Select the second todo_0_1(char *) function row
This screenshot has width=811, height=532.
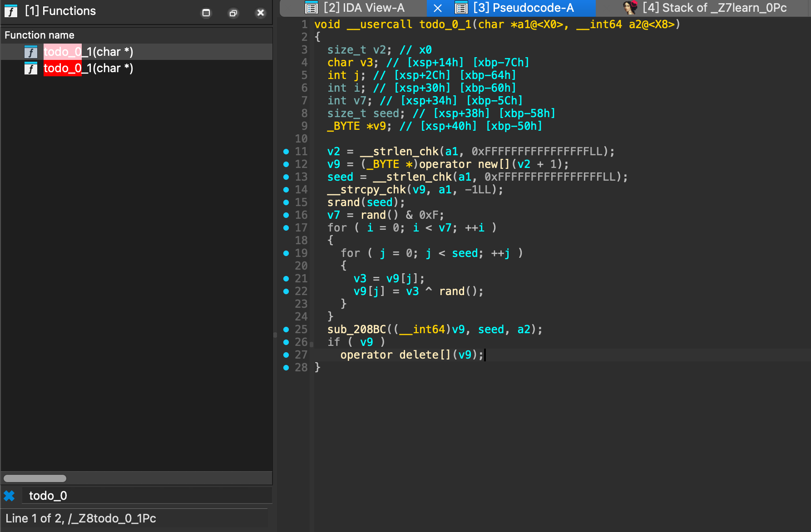pos(136,68)
